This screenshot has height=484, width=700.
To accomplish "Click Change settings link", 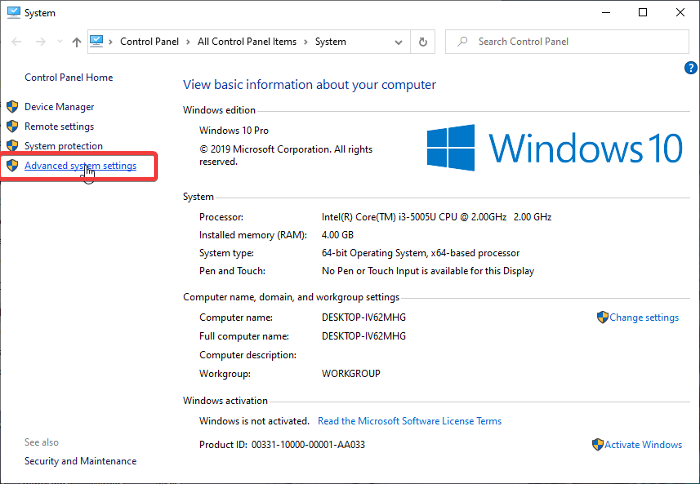I will coord(644,318).
